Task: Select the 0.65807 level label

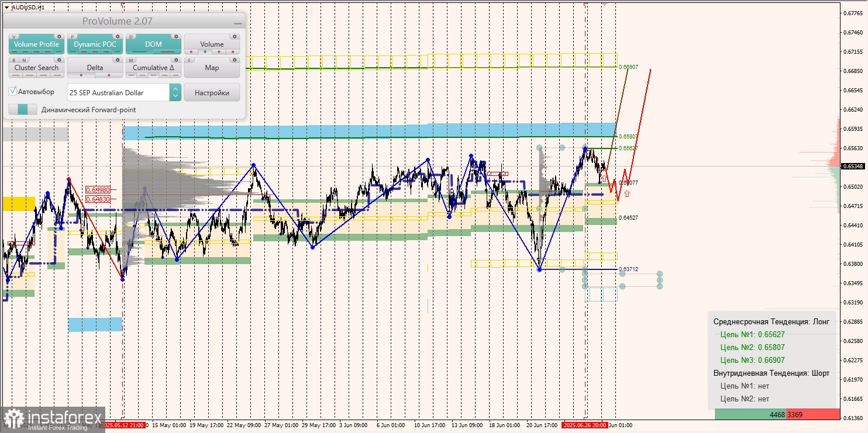Action: pyautogui.click(x=628, y=136)
